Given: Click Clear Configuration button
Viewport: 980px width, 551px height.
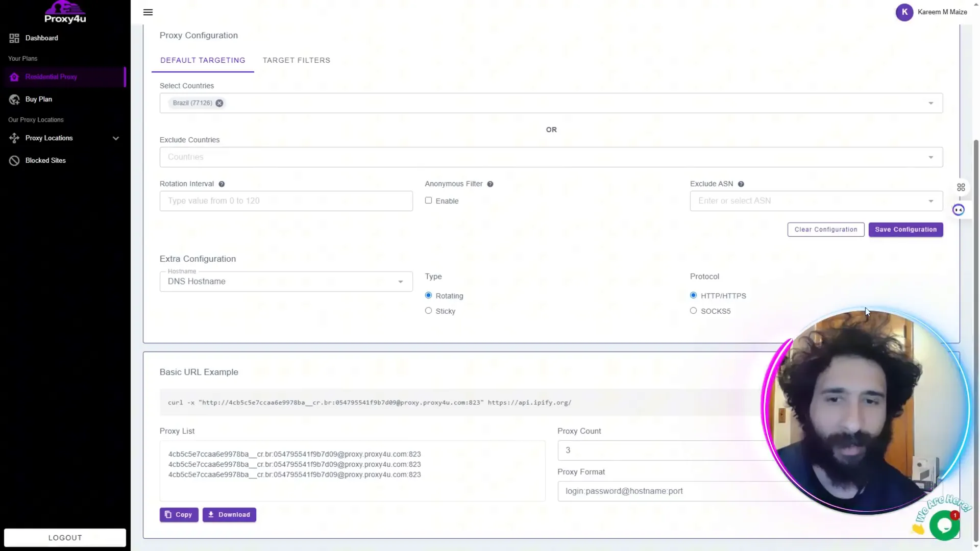Looking at the screenshot, I should pos(826,230).
